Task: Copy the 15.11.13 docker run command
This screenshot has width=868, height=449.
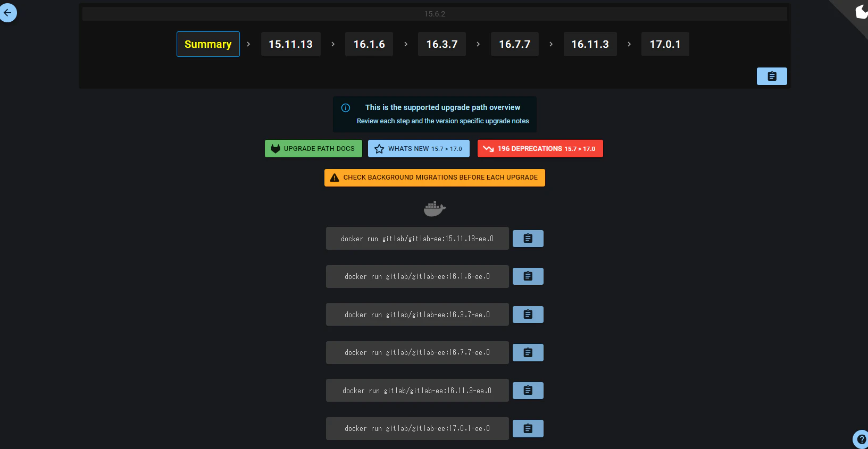Action: click(x=528, y=239)
